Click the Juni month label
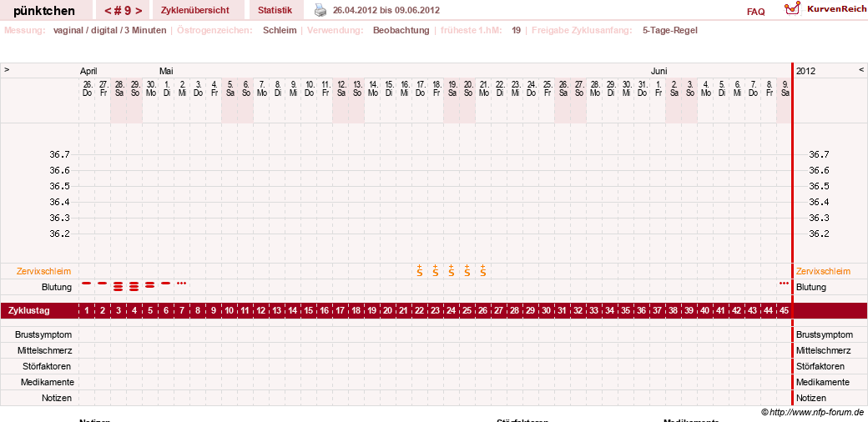868x422 pixels. 659,71
